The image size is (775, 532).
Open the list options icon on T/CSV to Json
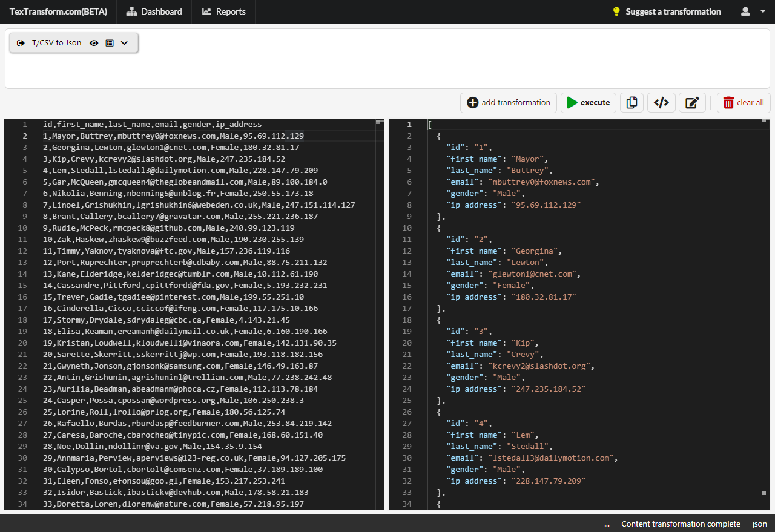coord(110,43)
